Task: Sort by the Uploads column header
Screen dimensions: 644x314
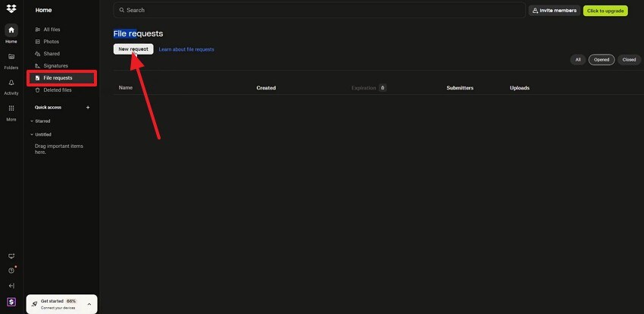Action: [520, 88]
